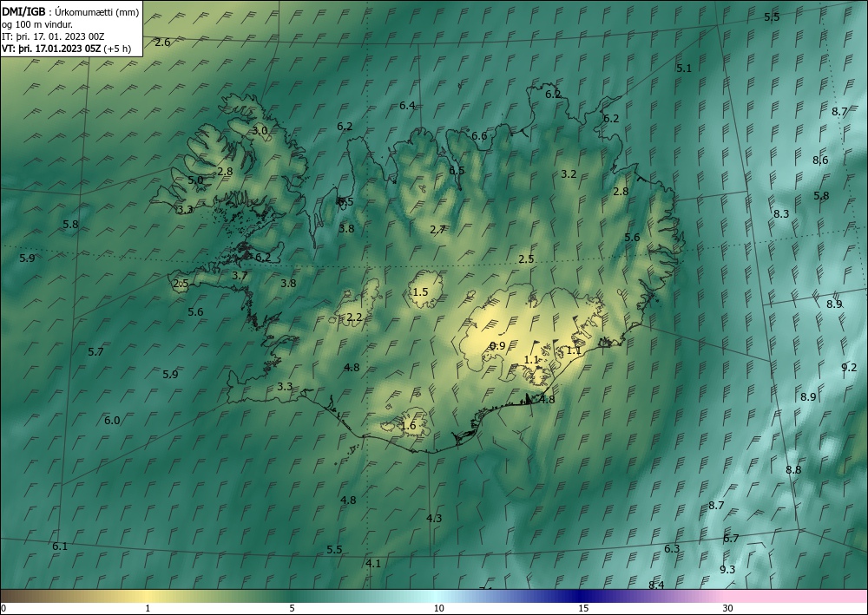Click the Vatnajökull value 0.9
Image resolution: width=868 pixels, height=615 pixels.
tap(497, 346)
